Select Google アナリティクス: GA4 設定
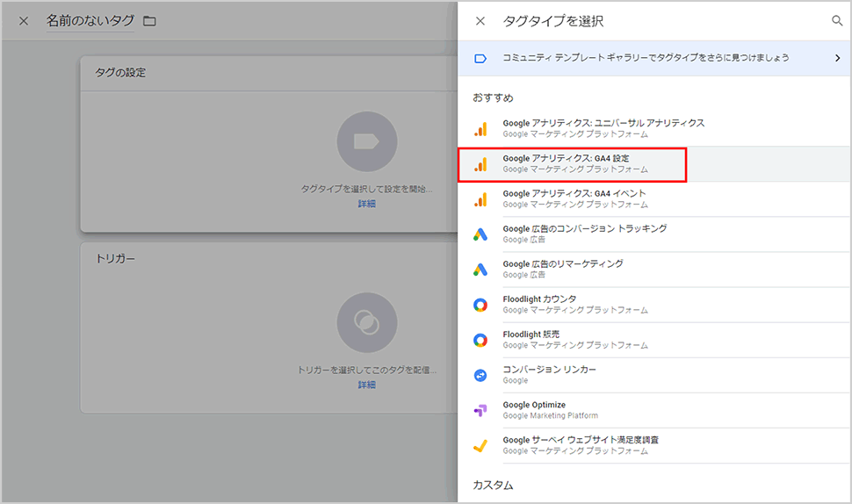This screenshot has height=504, width=852. tap(654, 164)
